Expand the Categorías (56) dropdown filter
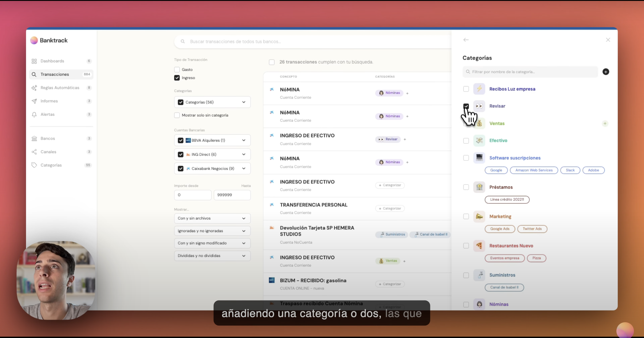 (243, 102)
